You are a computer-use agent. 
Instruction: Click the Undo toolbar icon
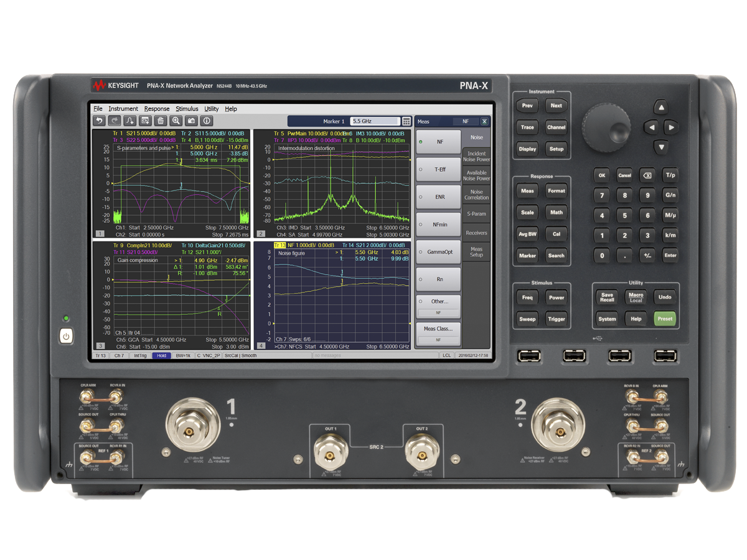pyautogui.click(x=100, y=121)
